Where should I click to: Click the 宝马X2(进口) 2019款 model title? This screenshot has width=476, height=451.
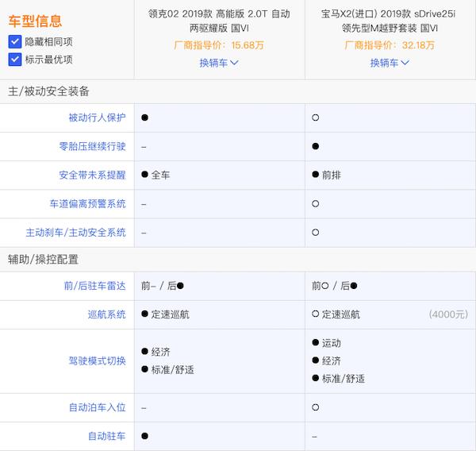(x=388, y=21)
